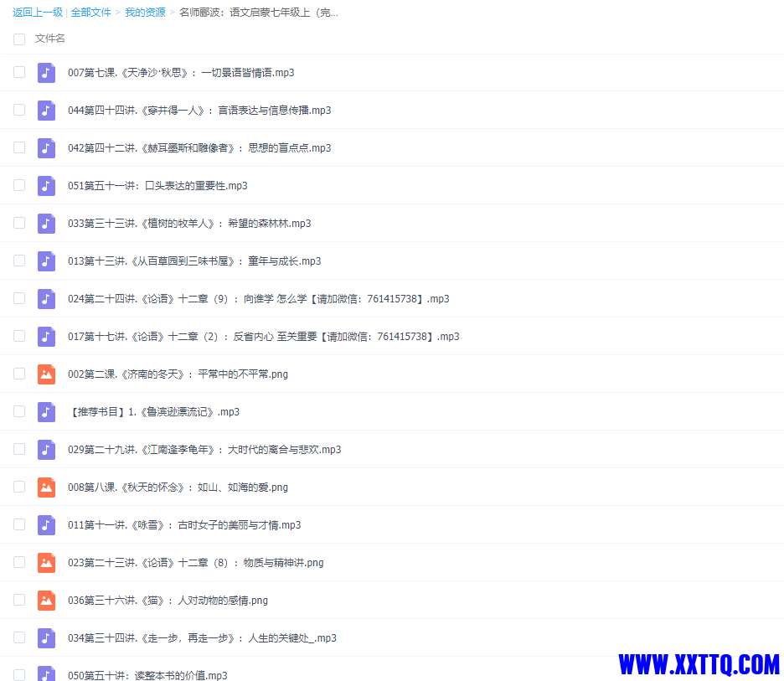
Task: Click the current folder breadcrumb 名师郦波
Action: [259, 13]
